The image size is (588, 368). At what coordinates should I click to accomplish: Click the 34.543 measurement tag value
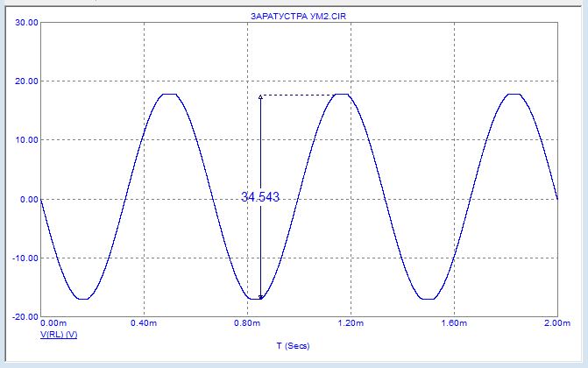260,197
